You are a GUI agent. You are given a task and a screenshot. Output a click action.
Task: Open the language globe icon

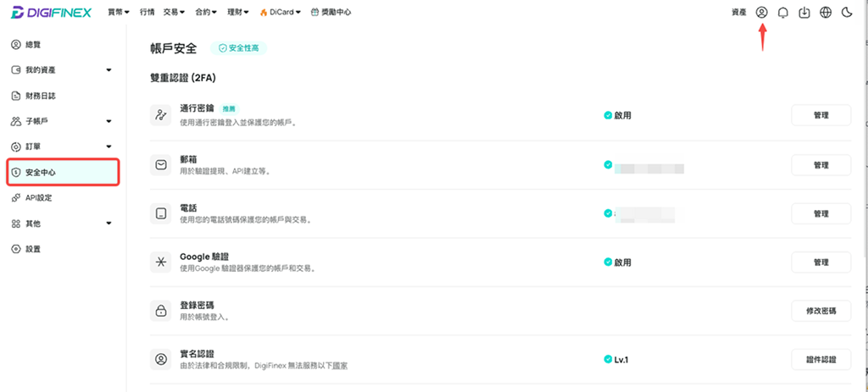[826, 12]
